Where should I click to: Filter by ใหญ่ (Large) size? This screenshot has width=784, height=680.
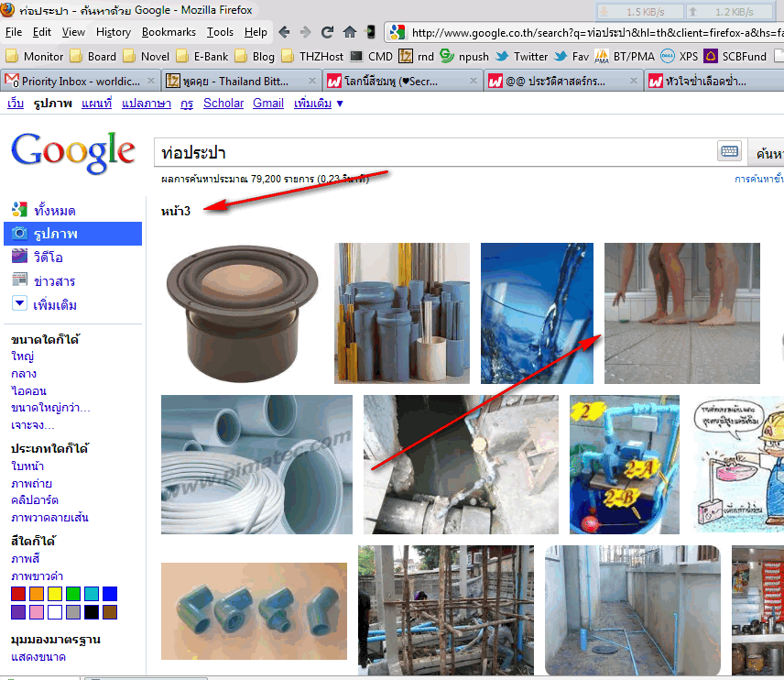pyautogui.click(x=23, y=356)
